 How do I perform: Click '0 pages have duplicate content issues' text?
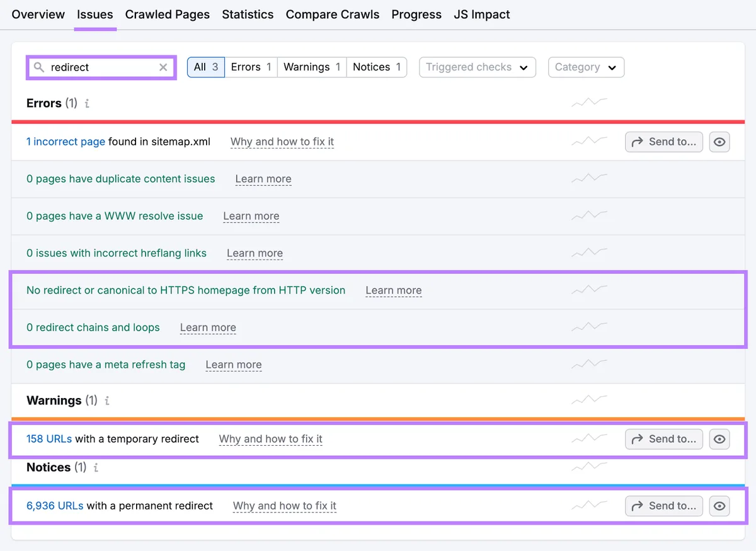click(121, 179)
